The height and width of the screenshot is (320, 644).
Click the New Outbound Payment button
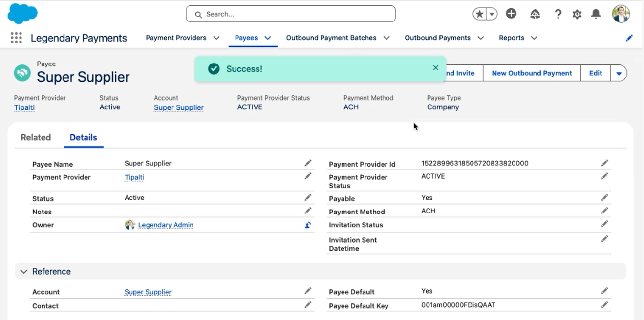tap(531, 73)
